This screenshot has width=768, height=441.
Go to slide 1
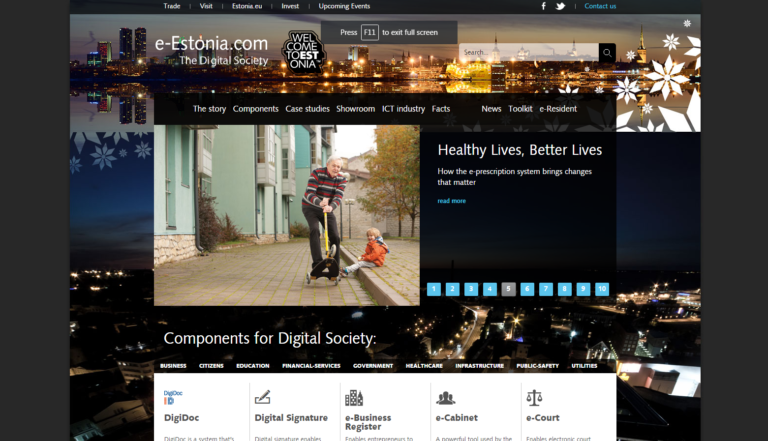coord(434,289)
